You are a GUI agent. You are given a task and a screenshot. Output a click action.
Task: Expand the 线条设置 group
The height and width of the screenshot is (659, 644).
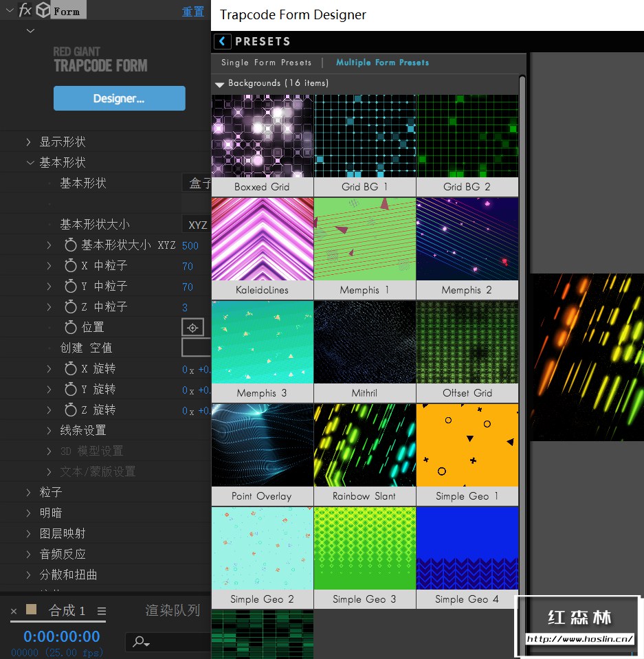click(49, 430)
